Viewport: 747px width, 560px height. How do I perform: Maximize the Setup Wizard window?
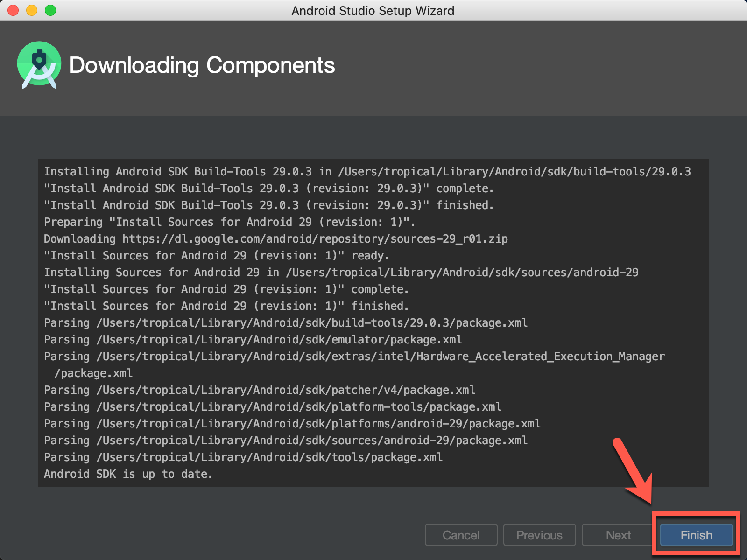click(50, 10)
